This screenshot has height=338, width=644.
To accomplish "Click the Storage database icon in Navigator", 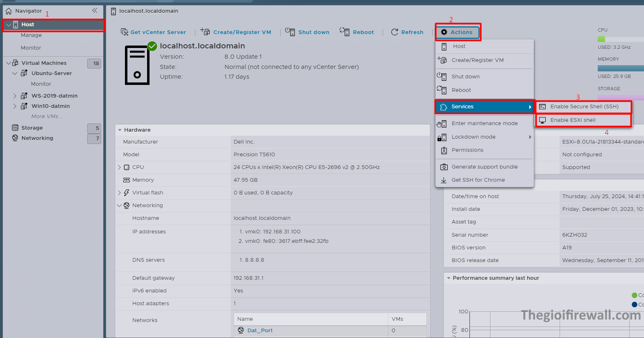I will [15, 128].
